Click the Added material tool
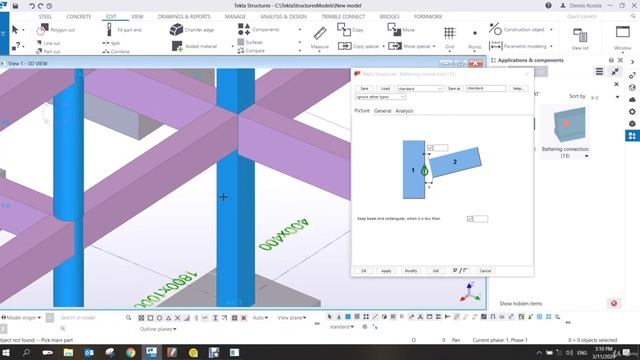The height and width of the screenshot is (360, 640). point(194,46)
